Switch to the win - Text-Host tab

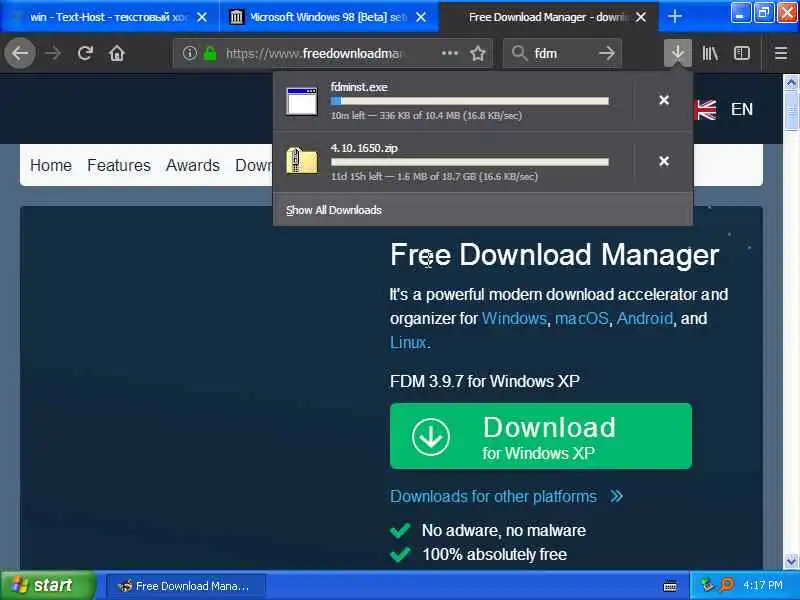tap(110, 17)
